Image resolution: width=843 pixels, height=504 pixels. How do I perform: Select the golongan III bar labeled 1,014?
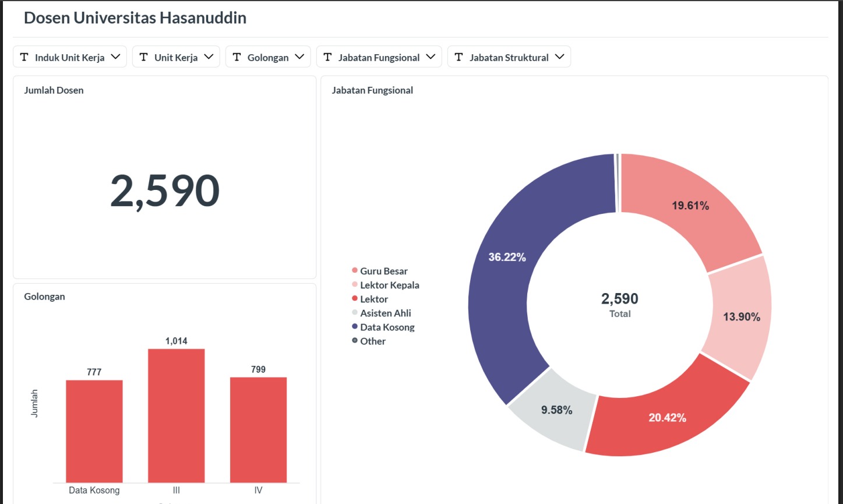(176, 415)
